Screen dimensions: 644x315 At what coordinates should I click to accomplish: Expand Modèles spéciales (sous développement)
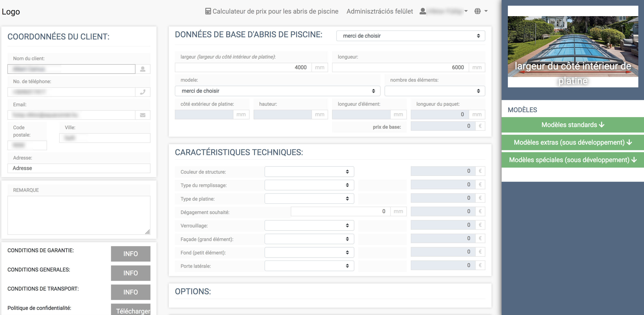click(x=573, y=160)
